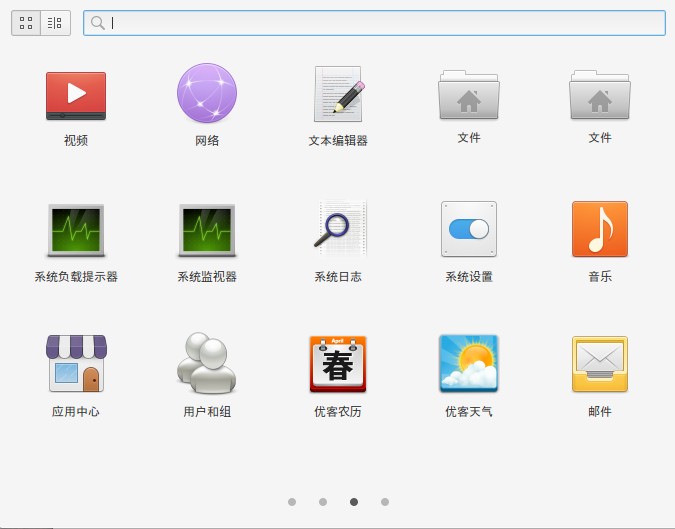The width and height of the screenshot is (675, 529).
Task: Open the 视频 video player app
Action: coord(76,96)
